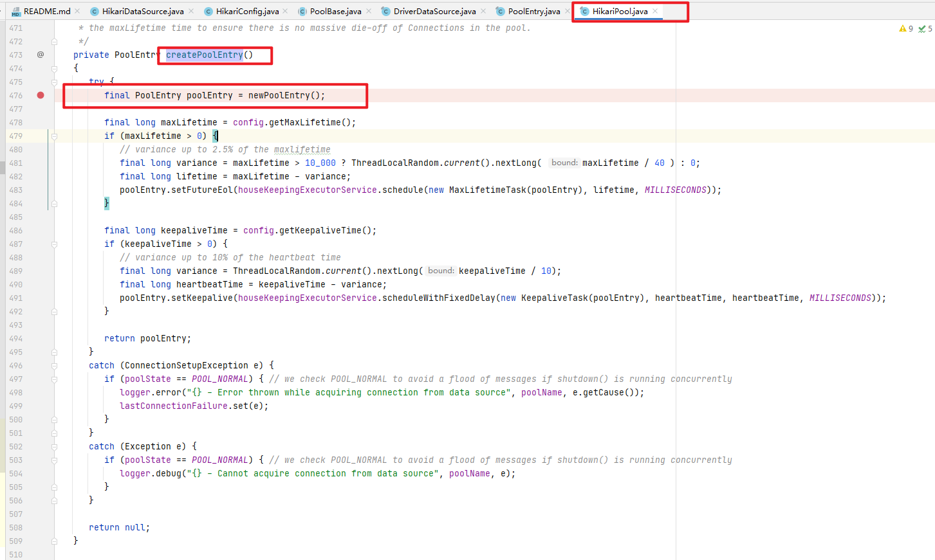
Task: Click MILLISECONDS at the end of line 483
Action: [676, 190]
